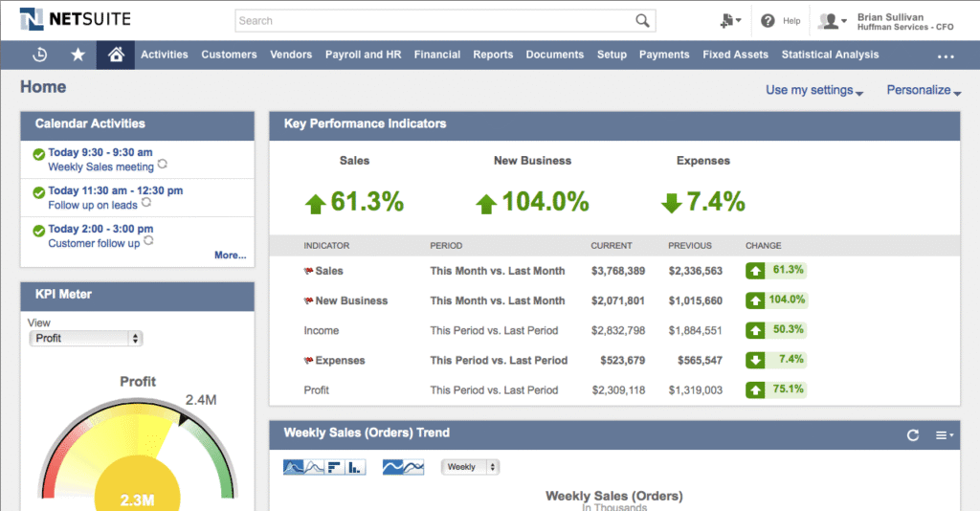This screenshot has height=511, width=980.
Task: Open the Weekly Sales meeting event
Action: [100, 167]
